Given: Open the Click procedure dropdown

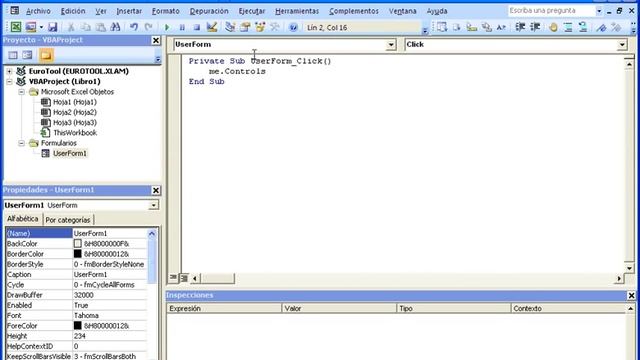Looking at the screenshot, I should pos(622,44).
